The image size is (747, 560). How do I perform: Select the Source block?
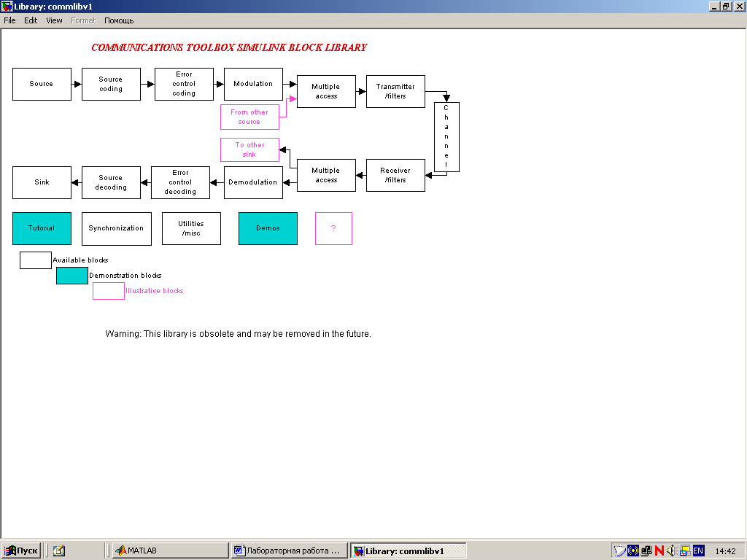42,85
